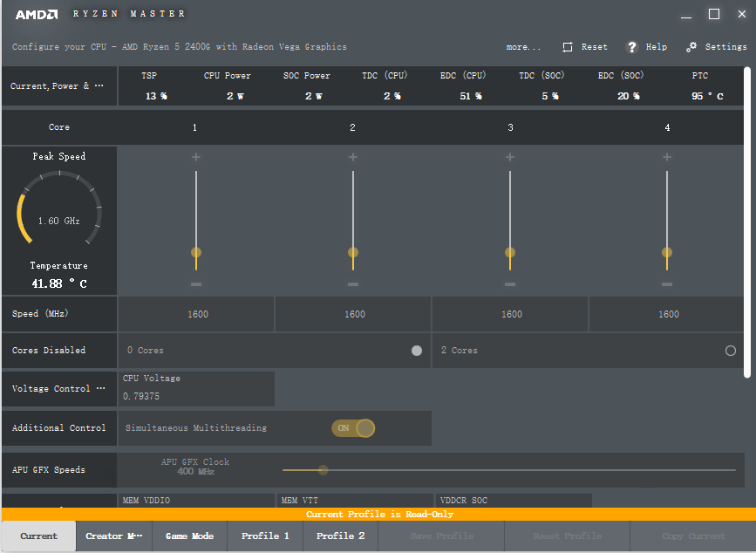Click the CPU Power 2 W value

coord(235,96)
